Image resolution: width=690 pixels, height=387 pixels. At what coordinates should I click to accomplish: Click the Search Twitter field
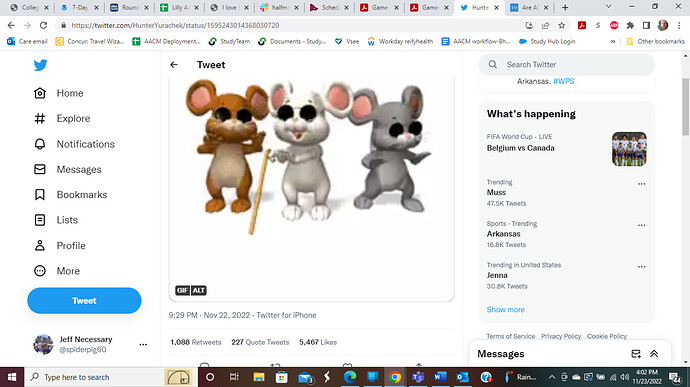pyautogui.click(x=566, y=64)
